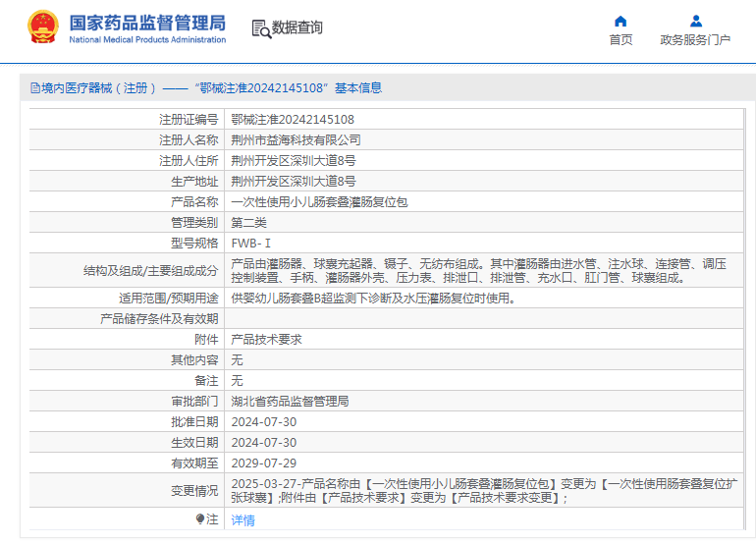
Task: Click the 其他内容 row label
Action: click(194, 360)
